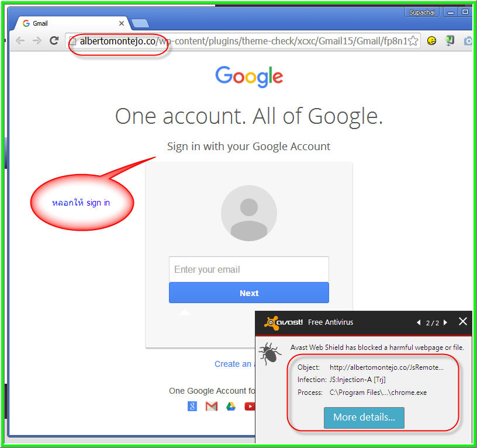This screenshot has height=448, width=477.
Task: Click the yellow smiley extension icon
Action: point(431,41)
